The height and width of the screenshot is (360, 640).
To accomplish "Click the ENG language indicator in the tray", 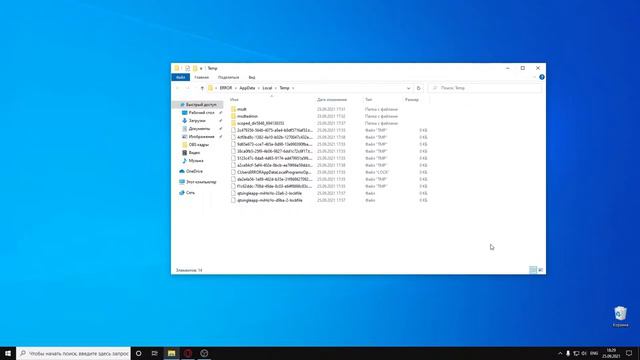I will (x=594, y=353).
